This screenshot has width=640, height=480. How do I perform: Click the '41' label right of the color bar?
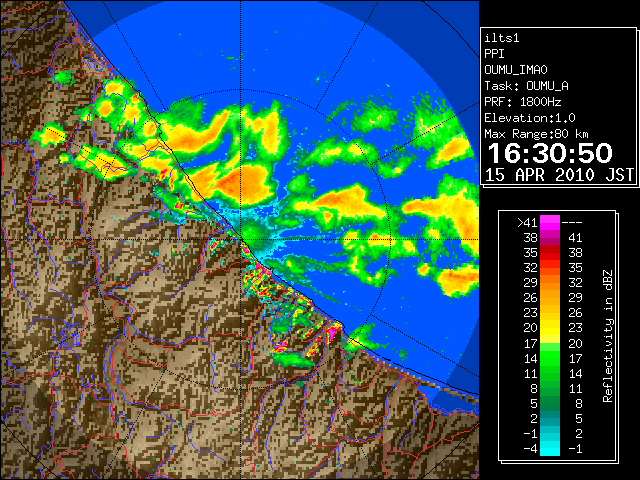point(575,238)
